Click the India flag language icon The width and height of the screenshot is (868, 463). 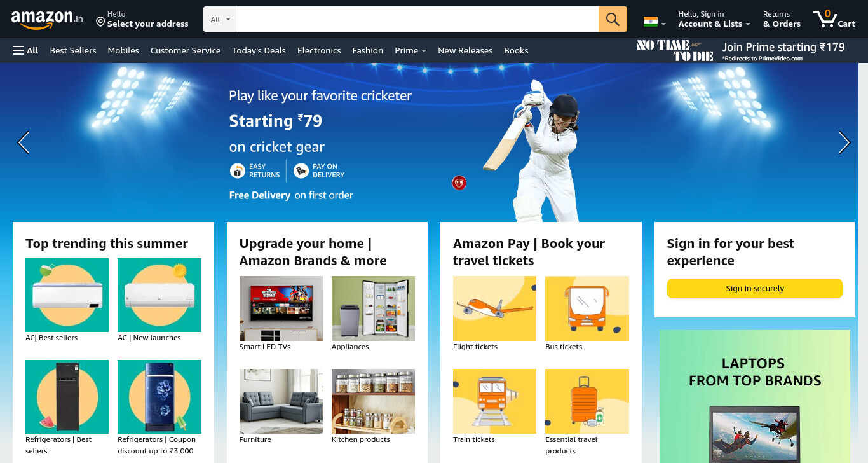point(654,22)
